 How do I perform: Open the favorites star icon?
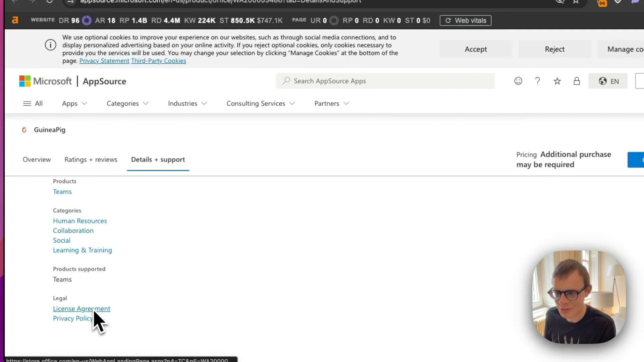tap(557, 81)
